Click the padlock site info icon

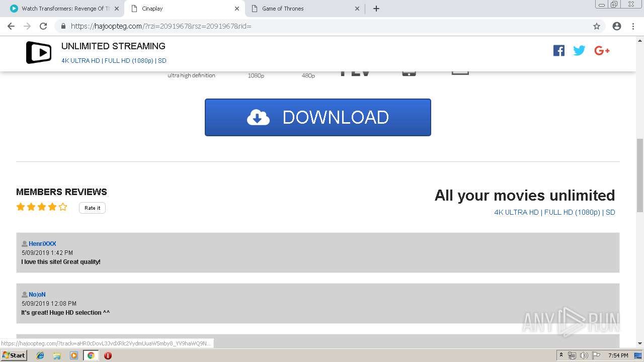[63, 26]
